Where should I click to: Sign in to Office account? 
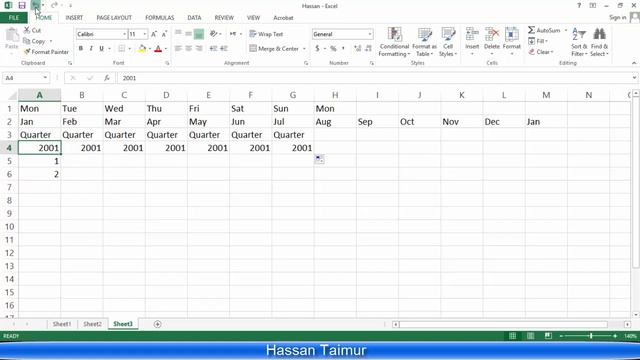click(617, 18)
